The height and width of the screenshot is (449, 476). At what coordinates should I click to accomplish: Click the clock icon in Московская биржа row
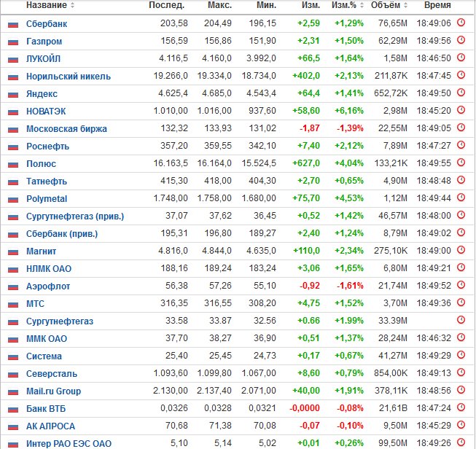[x=461, y=128]
